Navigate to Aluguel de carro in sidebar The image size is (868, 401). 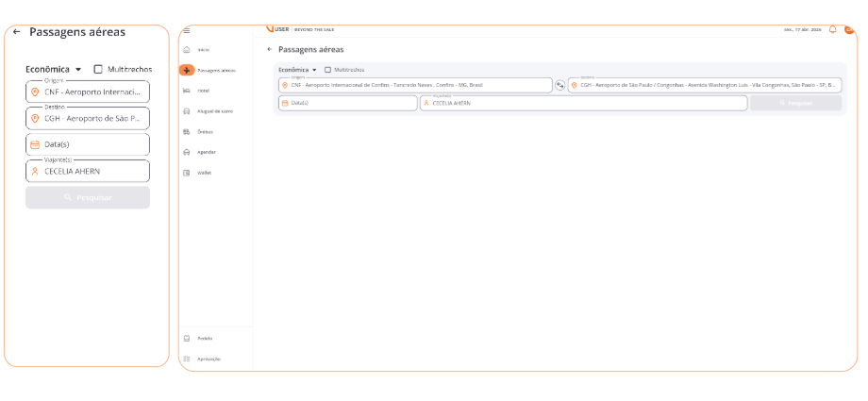214,111
